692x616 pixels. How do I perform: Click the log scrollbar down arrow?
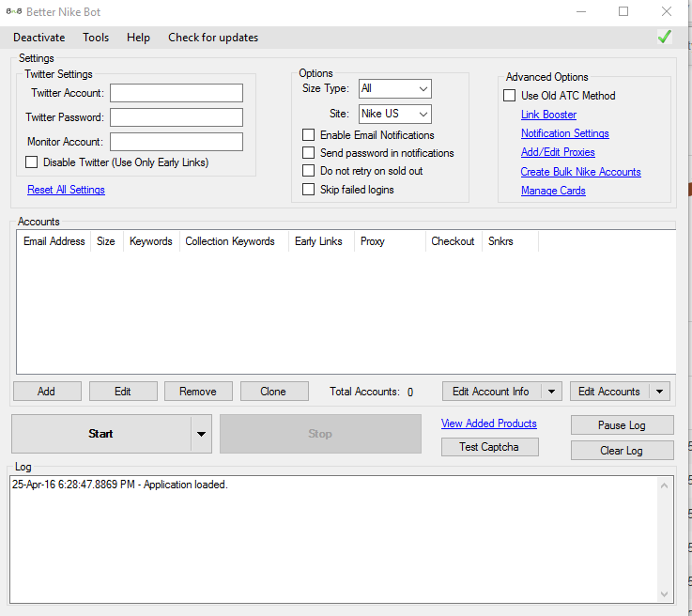pyautogui.click(x=664, y=594)
